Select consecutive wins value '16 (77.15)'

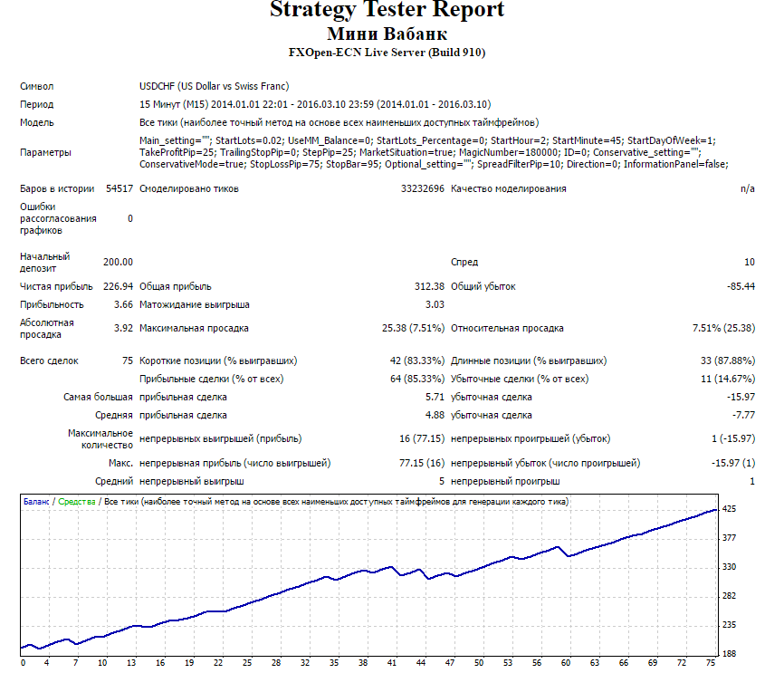coord(422,438)
